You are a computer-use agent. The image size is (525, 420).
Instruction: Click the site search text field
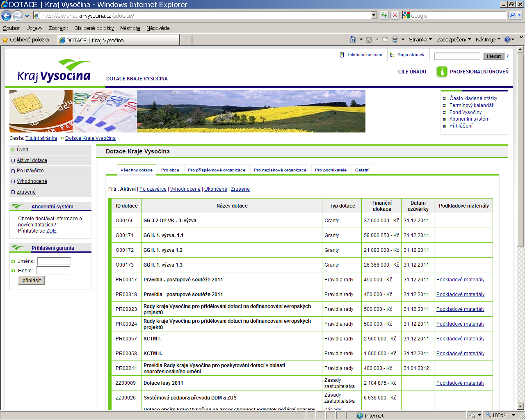click(457, 56)
